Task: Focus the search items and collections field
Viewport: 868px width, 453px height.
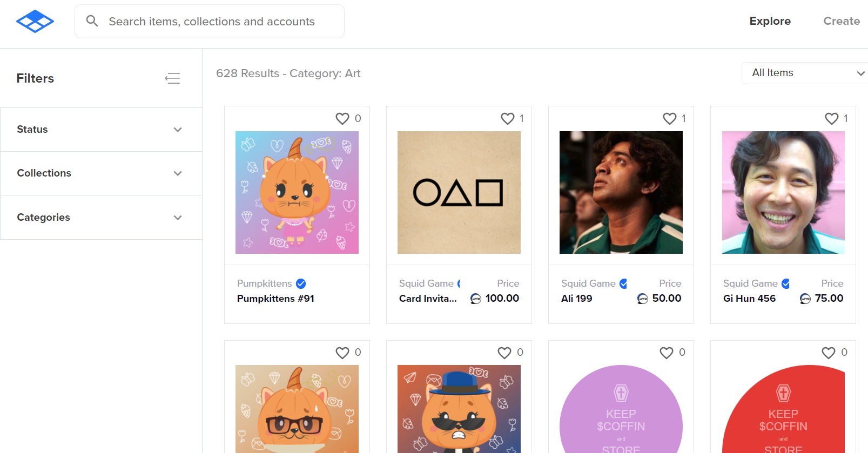Action: click(216, 22)
